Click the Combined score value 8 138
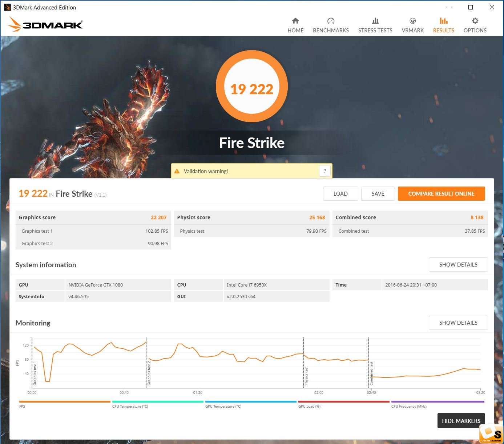The height and width of the screenshot is (444, 504). click(477, 217)
